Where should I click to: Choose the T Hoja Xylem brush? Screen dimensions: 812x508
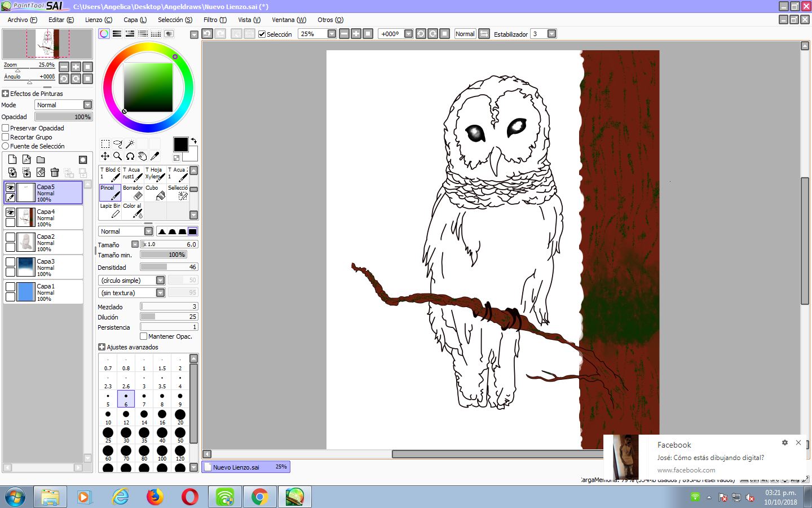click(x=155, y=174)
